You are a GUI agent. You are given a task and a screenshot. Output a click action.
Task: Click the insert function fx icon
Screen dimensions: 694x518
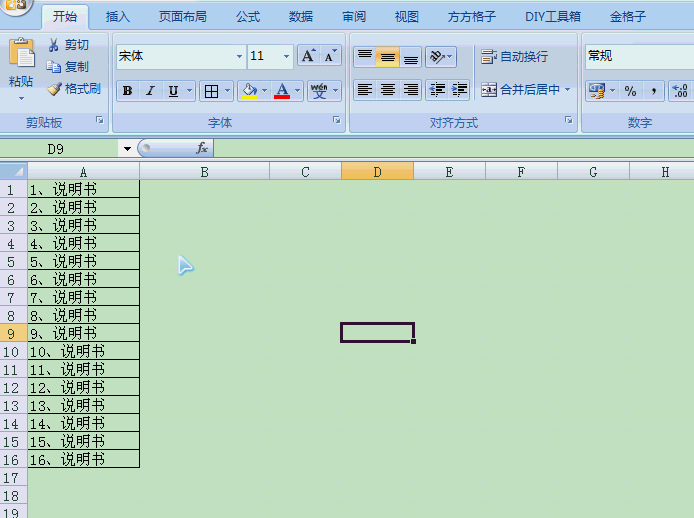[x=202, y=148]
